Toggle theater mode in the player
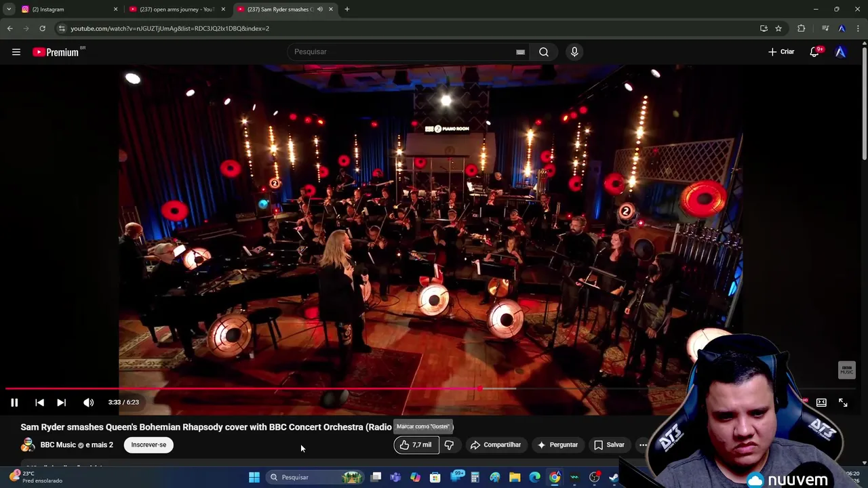The height and width of the screenshot is (488, 868). point(821,403)
